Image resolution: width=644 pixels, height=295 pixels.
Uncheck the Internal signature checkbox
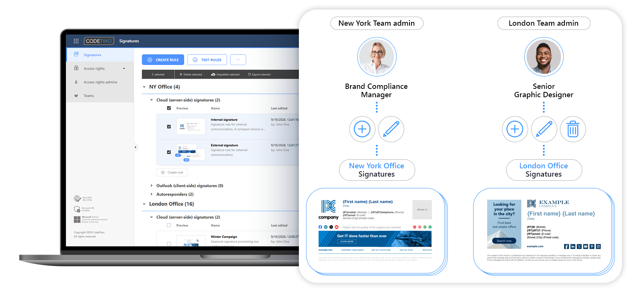[169, 127]
